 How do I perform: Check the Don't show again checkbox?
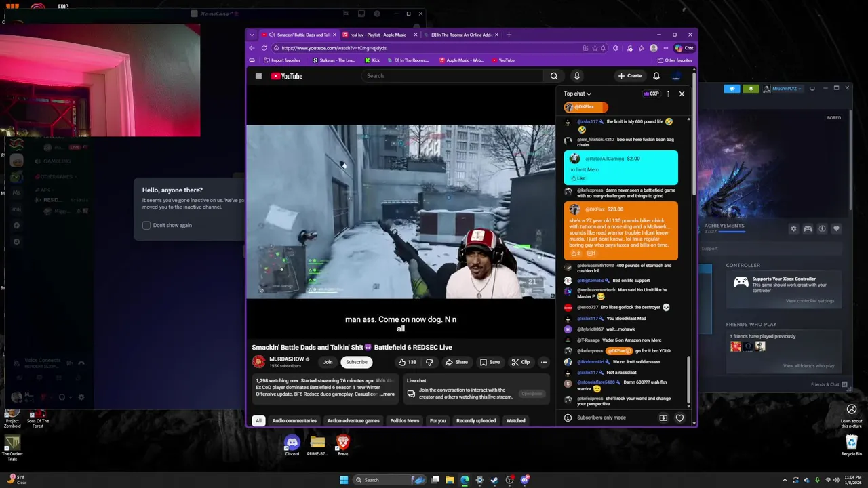(146, 225)
